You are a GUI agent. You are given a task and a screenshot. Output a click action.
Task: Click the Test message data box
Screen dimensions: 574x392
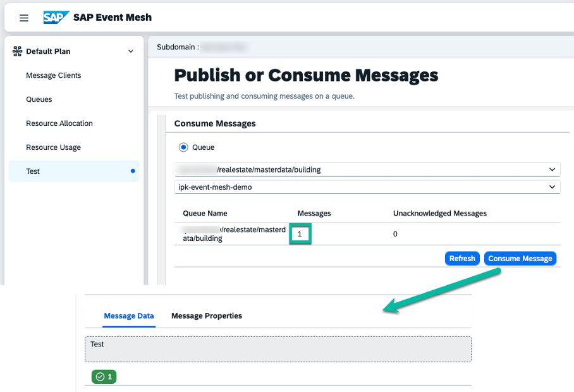(x=278, y=349)
